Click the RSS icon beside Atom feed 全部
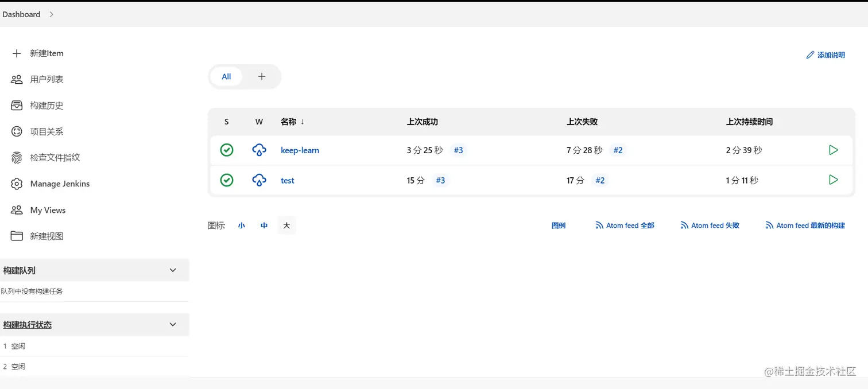 (x=599, y=225)
